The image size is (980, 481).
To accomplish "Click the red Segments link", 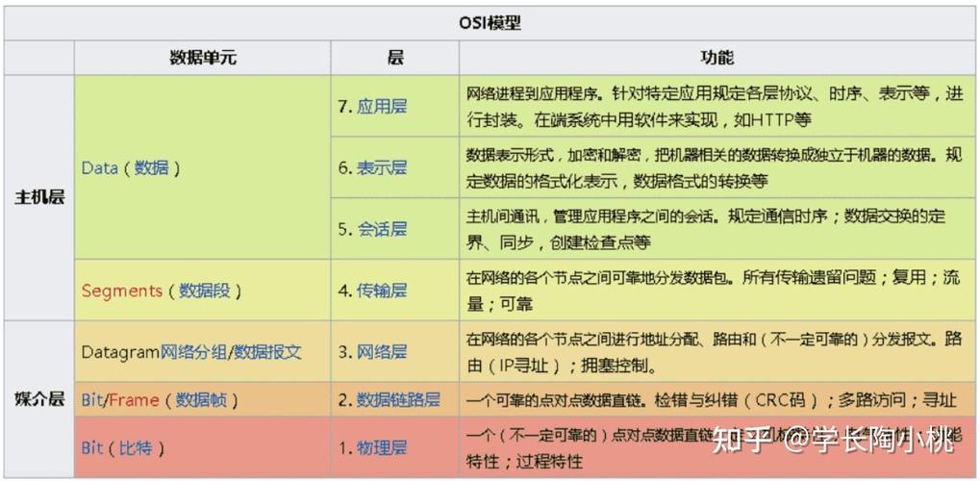I will [122, 291].
